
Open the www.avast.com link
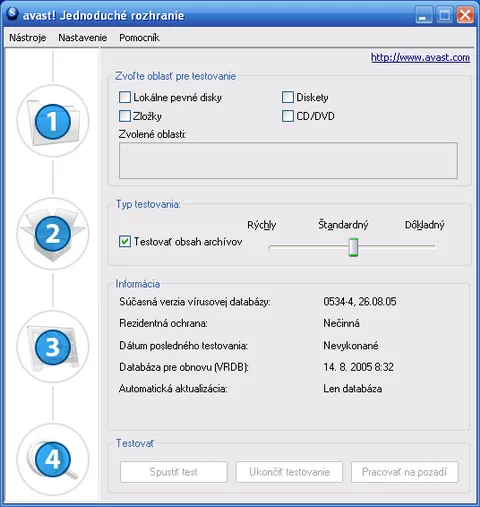(x=421, y=57)
